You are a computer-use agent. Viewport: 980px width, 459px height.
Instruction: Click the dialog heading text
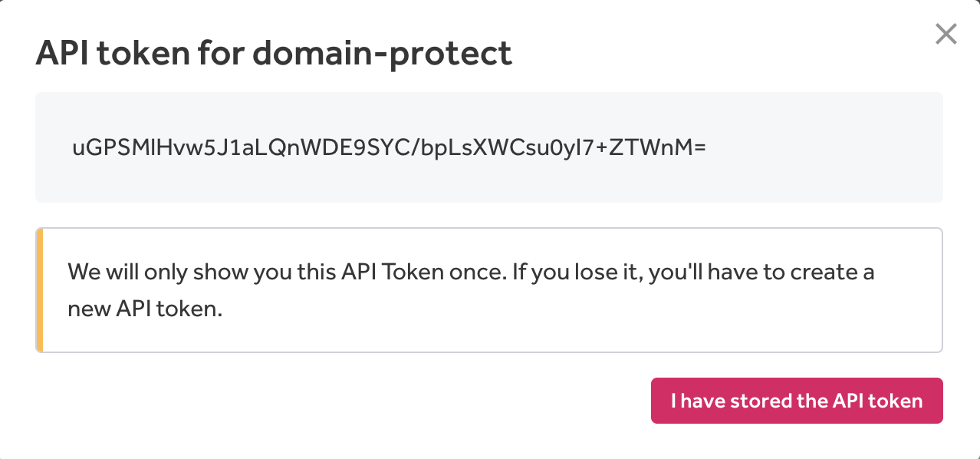coord(274,54)
